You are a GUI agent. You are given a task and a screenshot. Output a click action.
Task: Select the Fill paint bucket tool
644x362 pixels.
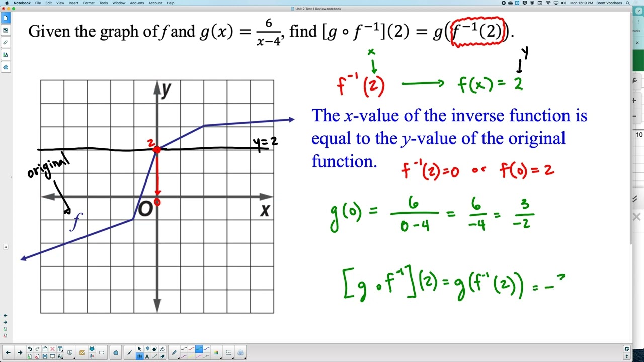coord(162,349)
